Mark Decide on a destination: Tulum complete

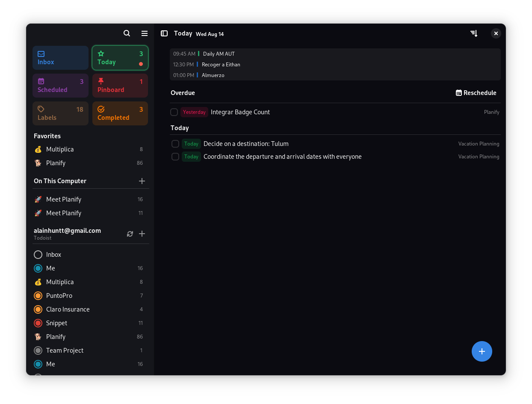click(175, 144)
